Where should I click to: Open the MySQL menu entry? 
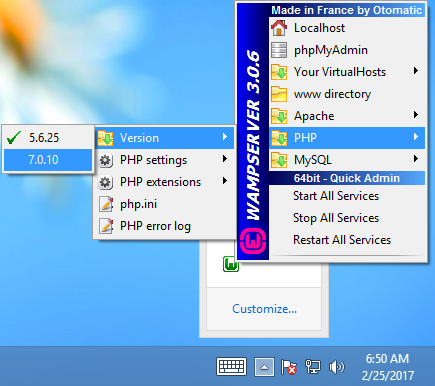click(347, 160)
